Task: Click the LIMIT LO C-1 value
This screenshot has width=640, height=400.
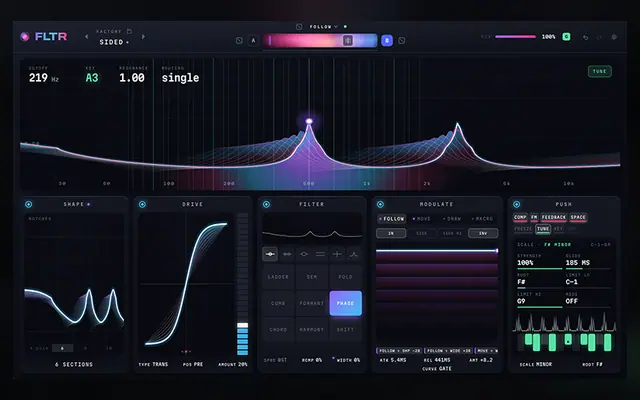Action: 572,282
